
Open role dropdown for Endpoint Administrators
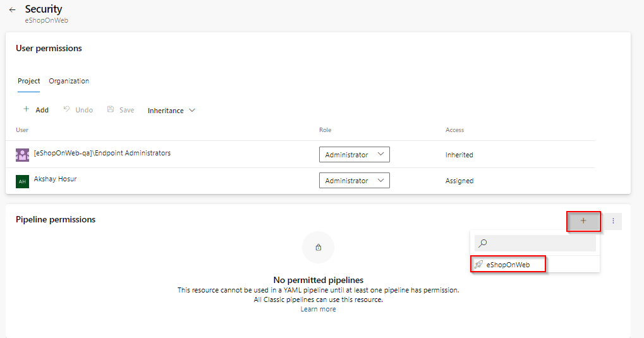point(355,154)
